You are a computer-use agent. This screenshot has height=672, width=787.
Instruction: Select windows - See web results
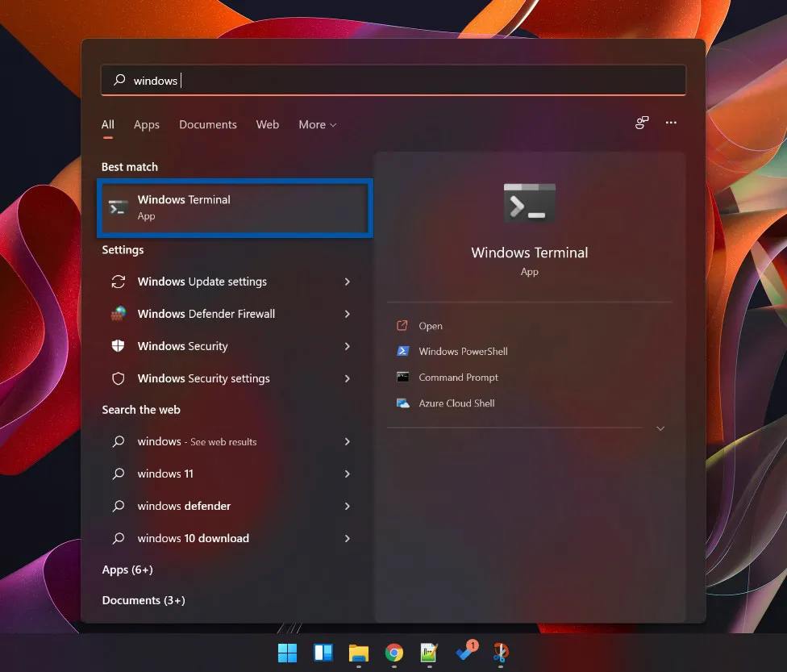click(x=198, y=441)
